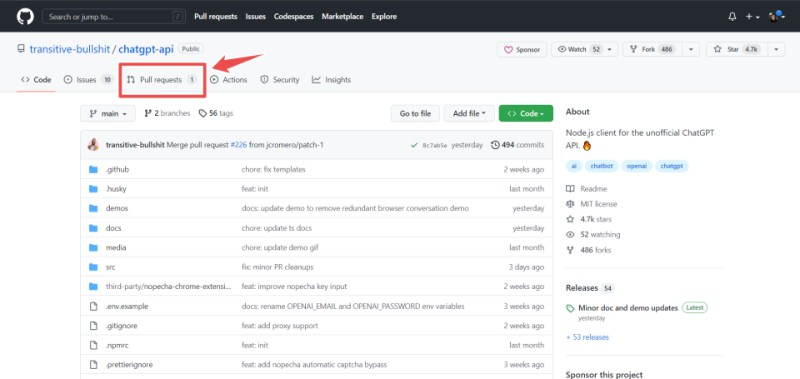800x379 pixels.
Task: Expand the Star lists dropdown arrow
Action: tap(776, 49)
